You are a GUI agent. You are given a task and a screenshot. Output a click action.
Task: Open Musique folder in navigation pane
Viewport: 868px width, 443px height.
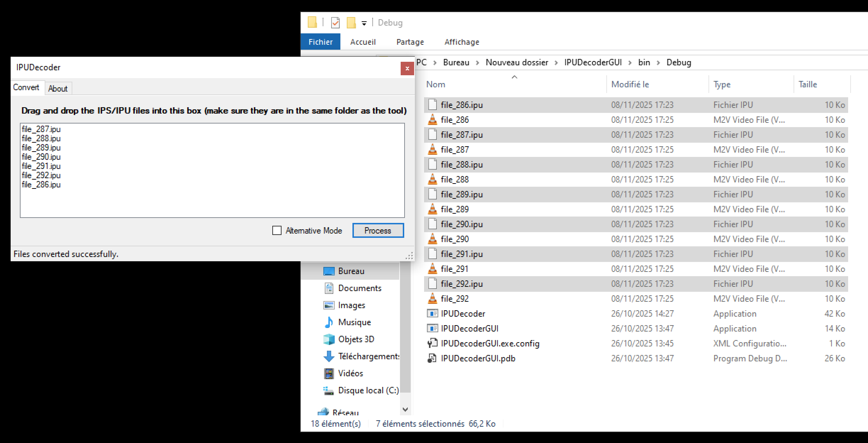[354, 322]
